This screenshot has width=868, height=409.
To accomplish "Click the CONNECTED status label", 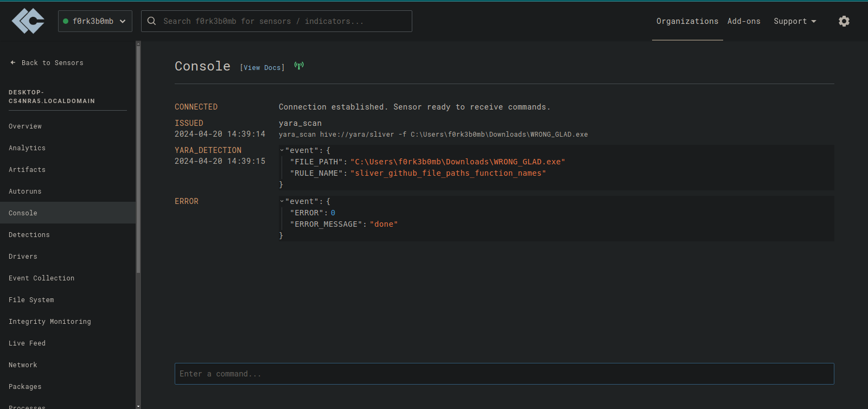I will 196,107.
